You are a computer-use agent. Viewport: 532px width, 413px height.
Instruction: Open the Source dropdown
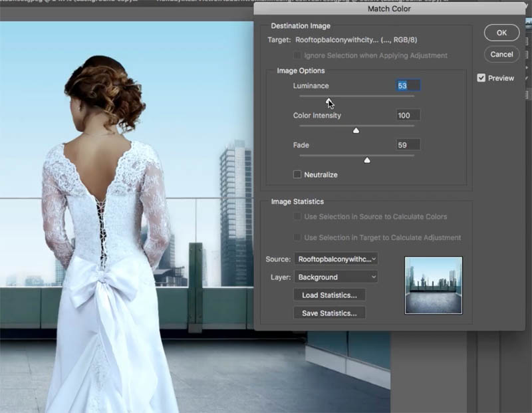pos(336,259)
